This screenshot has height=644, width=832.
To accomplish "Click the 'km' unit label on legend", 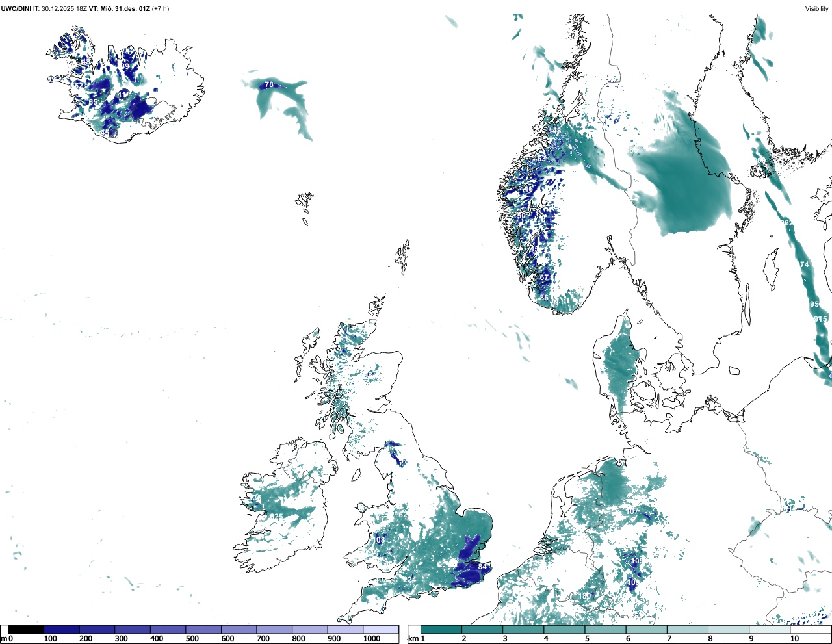I will point(413,639).
